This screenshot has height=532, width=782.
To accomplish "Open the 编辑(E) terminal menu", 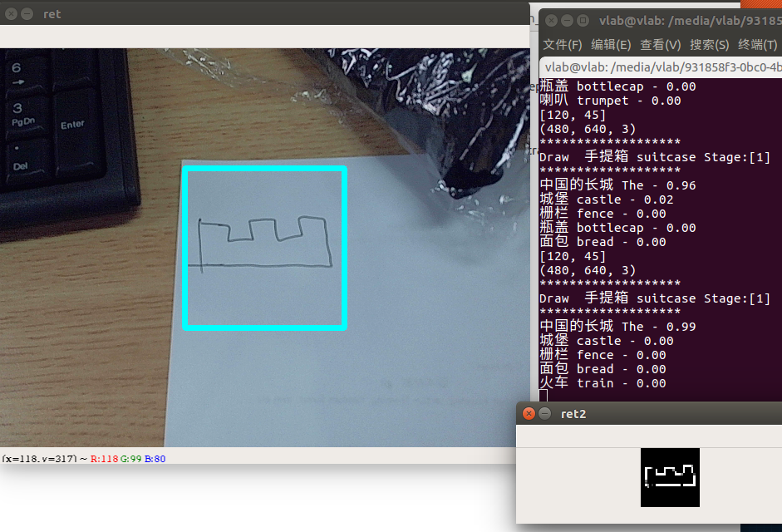I will (611, 45).
